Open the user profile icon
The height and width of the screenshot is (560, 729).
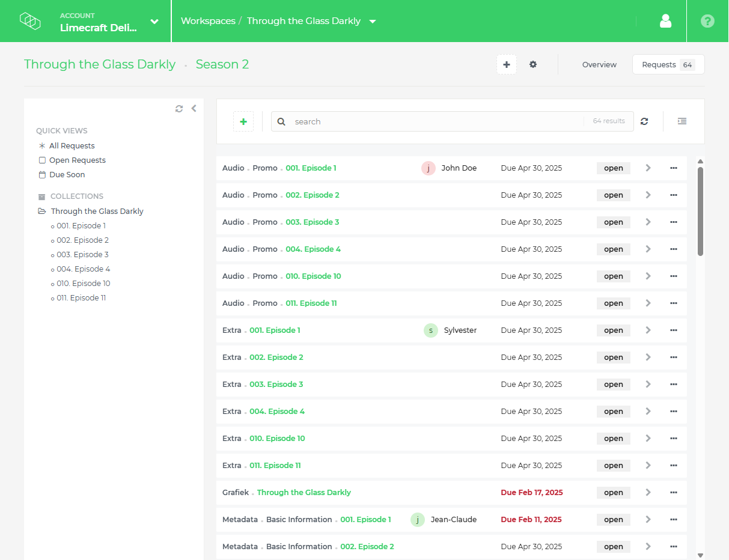[665, 21]
